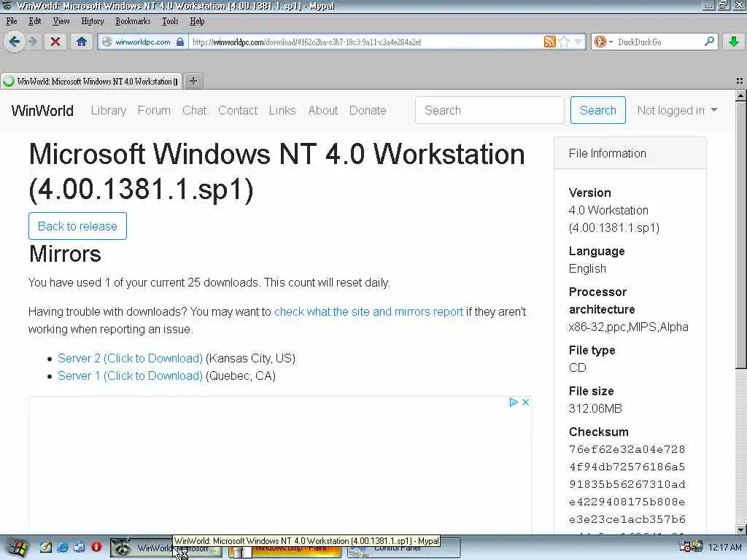Screen dimensions: 747x560
Task: Open the Bookmarks menu
Action: coord(133,21)
